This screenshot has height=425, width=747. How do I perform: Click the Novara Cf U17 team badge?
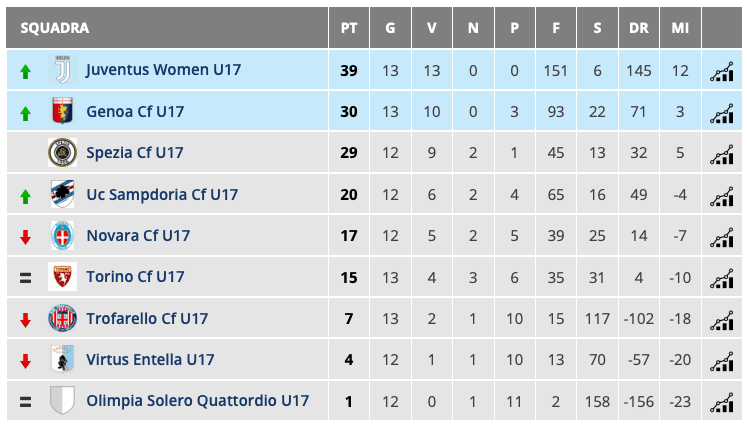tap(62, 236)
